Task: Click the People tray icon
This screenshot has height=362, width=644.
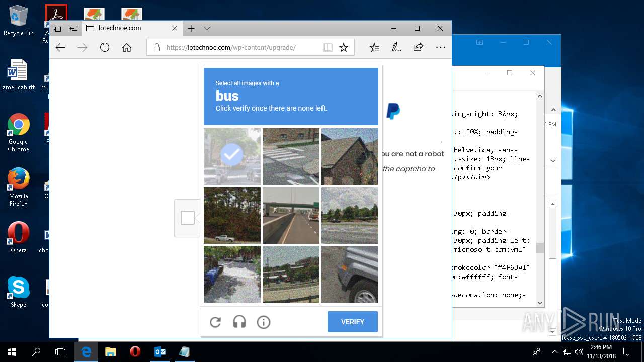Action: [x=537, y=352]
